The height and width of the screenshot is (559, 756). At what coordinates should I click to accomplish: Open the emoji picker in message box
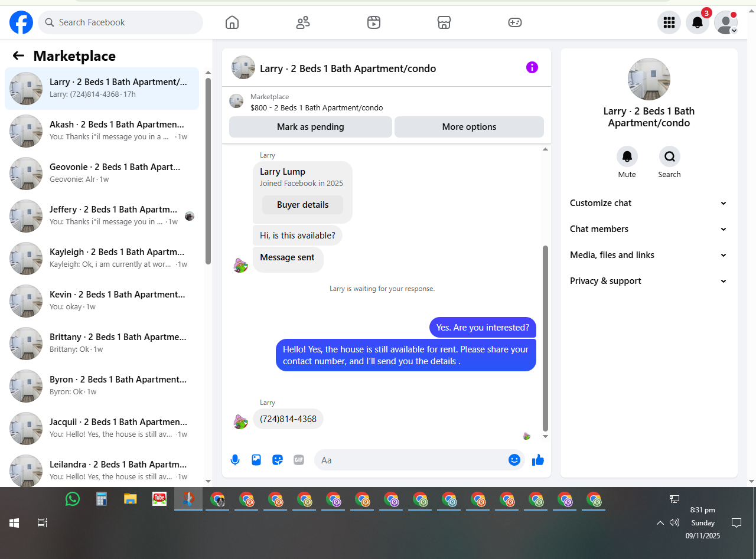514,460
